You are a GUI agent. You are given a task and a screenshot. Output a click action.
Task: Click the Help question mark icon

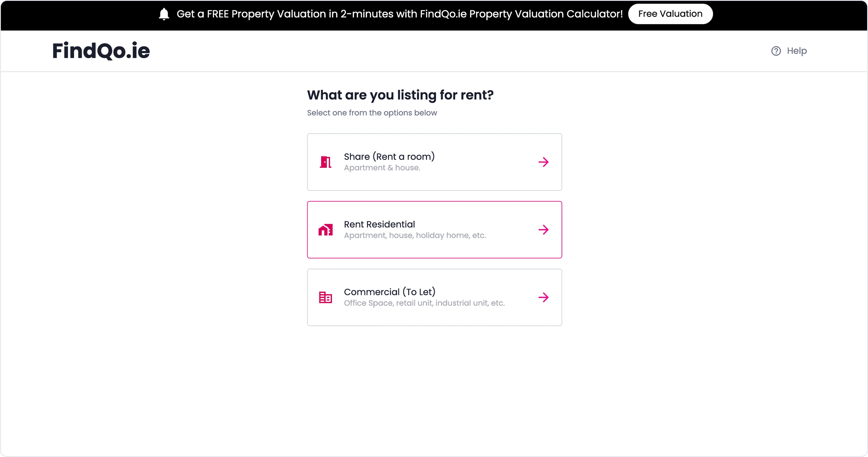click(x=776, y=51)
